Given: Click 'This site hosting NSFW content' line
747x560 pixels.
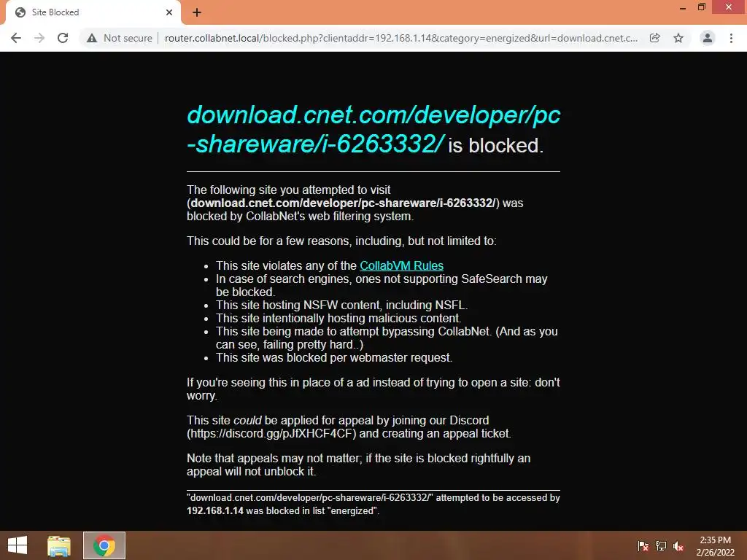Looking at the screenshot, I should coord(341,306).
